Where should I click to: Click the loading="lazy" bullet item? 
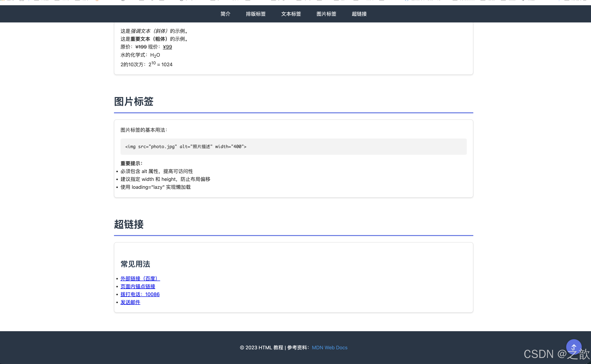(155, 187)
